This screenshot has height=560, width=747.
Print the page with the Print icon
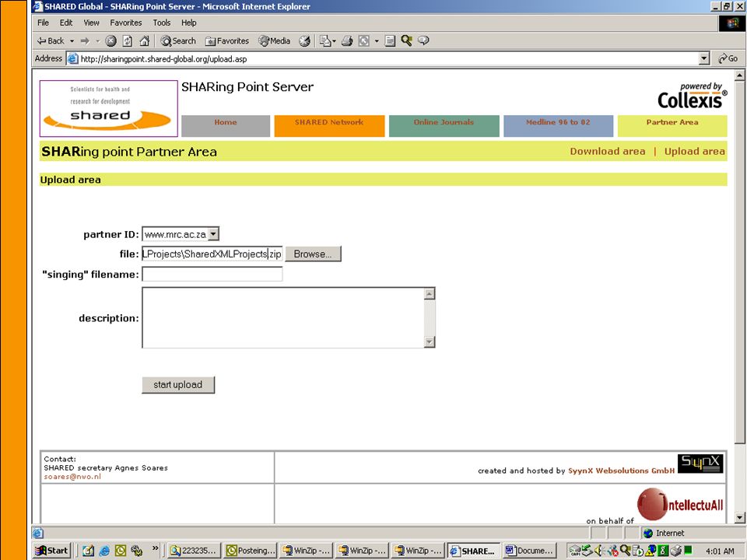(x=347, y=41)
